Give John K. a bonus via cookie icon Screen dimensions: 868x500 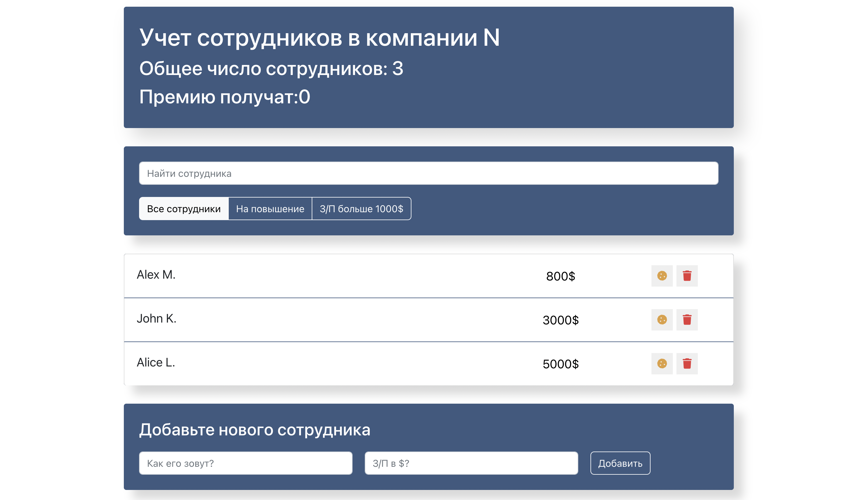coord(662,320)
